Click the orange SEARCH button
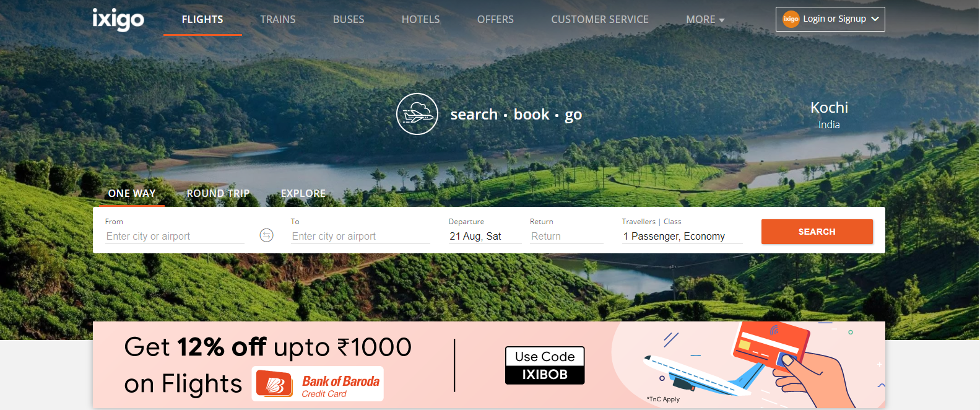 817,232
